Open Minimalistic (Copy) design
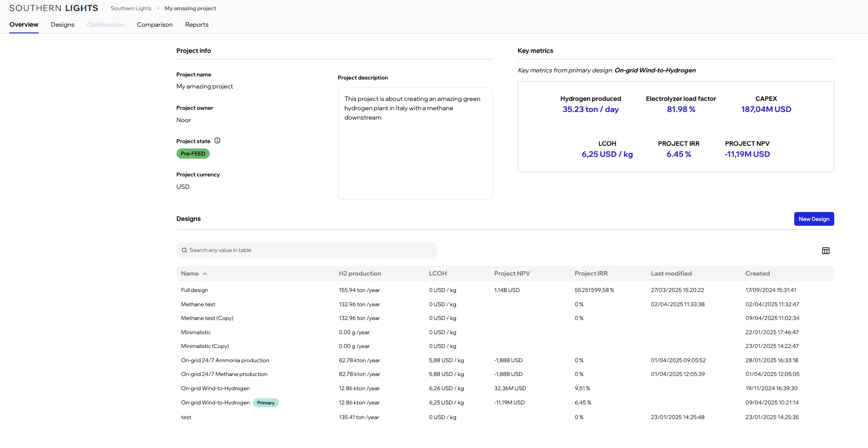868x448 pixels. [x=505, y=346]
